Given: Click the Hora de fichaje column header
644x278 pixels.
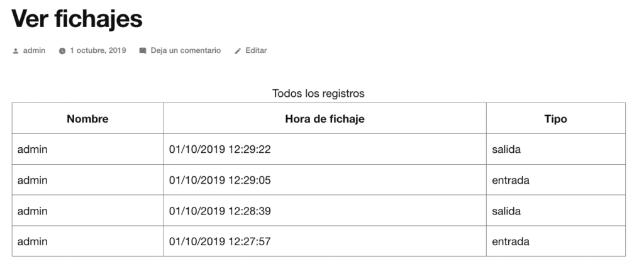Looking at the screenshot, I should 325,119.
